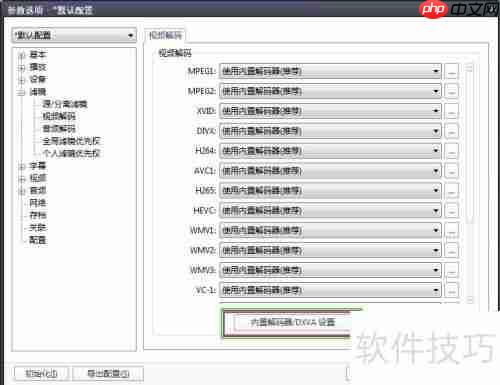Viewport: 500px width, 385px height.
Task: Click the ... button beside HEVC
Action: pos(451,211)
